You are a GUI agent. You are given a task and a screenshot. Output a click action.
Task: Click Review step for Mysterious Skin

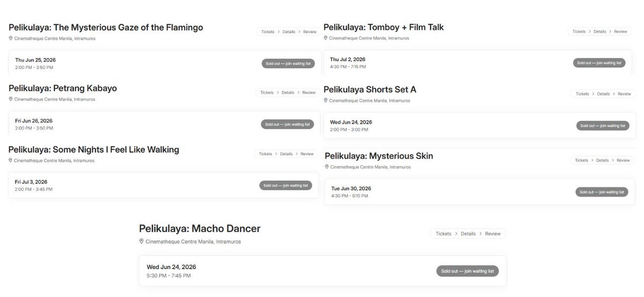(623, 160)
